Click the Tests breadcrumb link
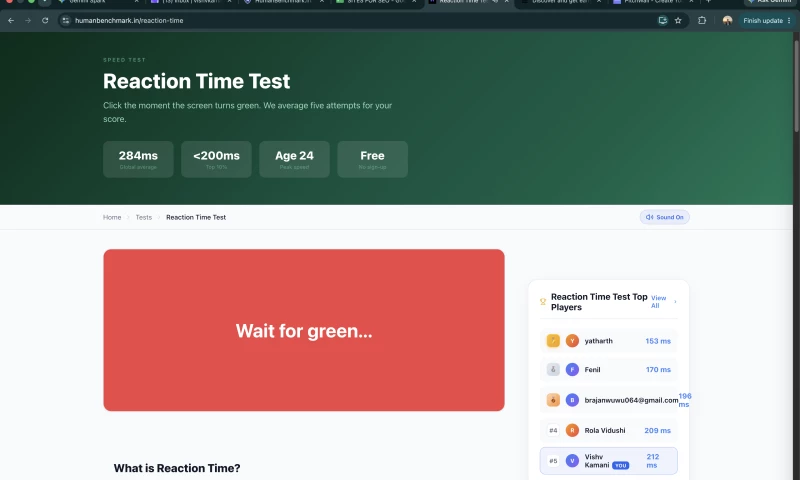The height and width of the screenshot is (480, 800). (x=143, y=217)
